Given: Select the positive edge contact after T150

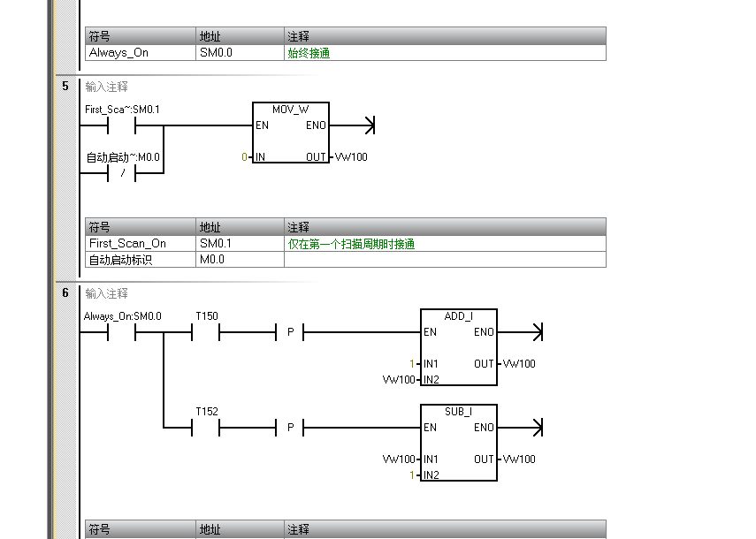Looking at the screenshot, I should [x=290, y=332].
